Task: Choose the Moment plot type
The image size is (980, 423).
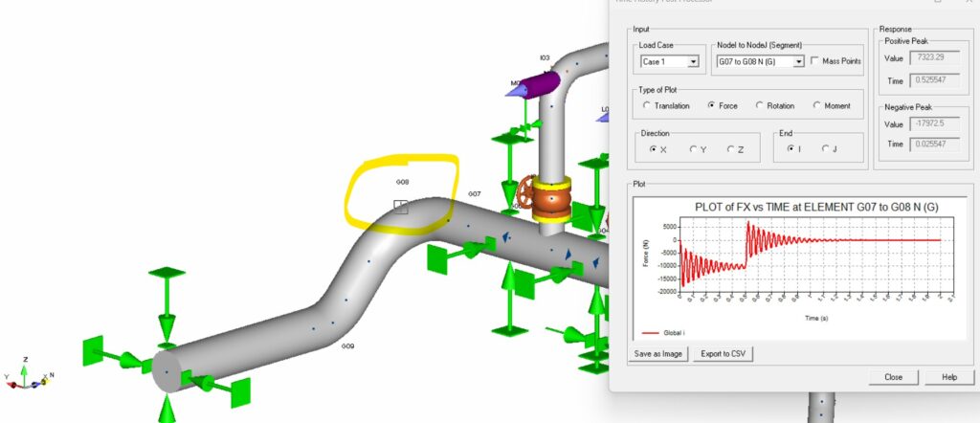Action: pyautogui.click(x=818, y=105)
